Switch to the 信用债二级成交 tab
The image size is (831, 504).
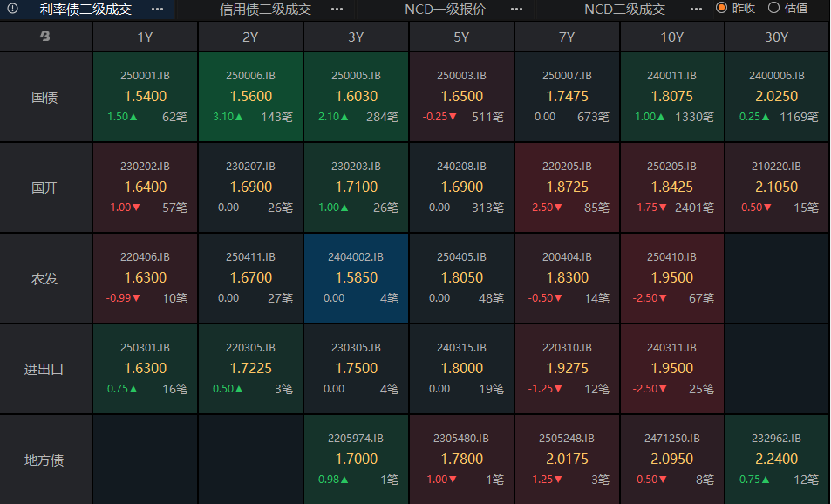pos(265,9)
